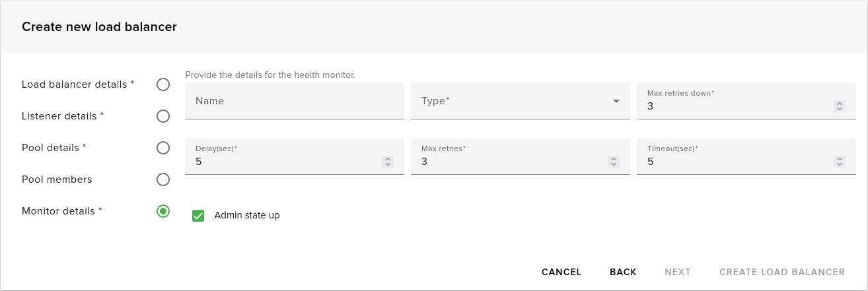This screenshot has height=291, width=868.
Task: Click into the Delay(sec) field
Action: (x=284, y=161)
